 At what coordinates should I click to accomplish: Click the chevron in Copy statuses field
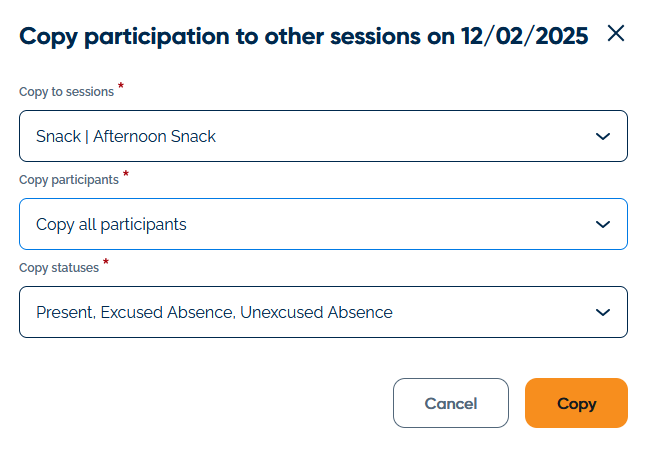click(602, 312)
